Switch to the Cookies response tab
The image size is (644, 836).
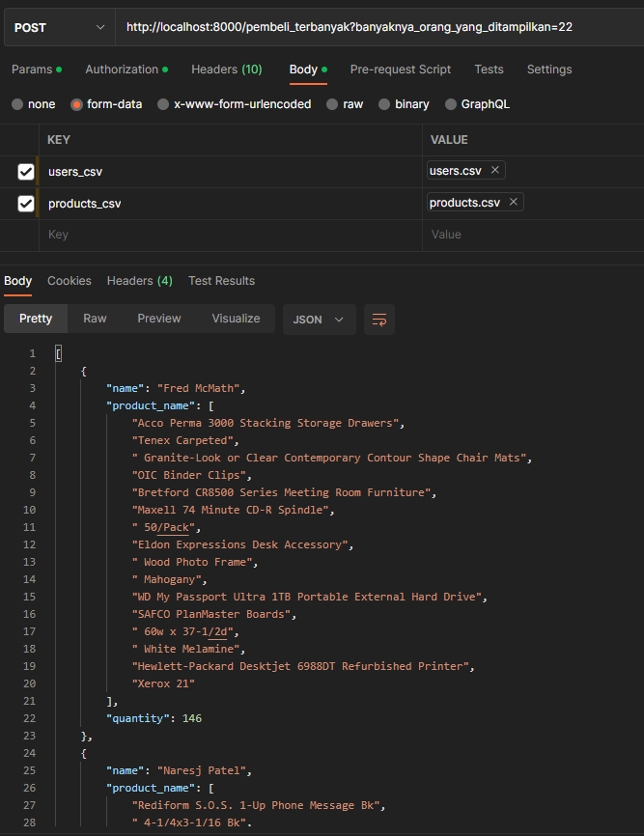(x=69, y=280)
